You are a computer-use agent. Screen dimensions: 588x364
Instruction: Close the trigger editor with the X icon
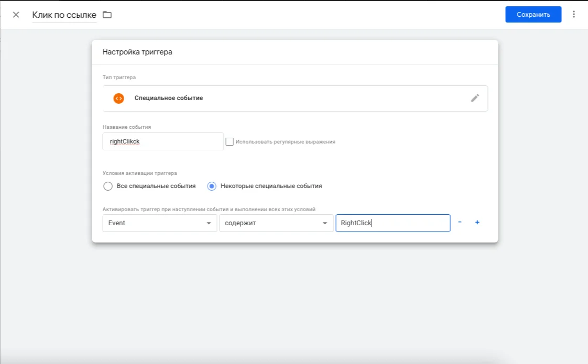pyautogui.click(x=16, y=15)
